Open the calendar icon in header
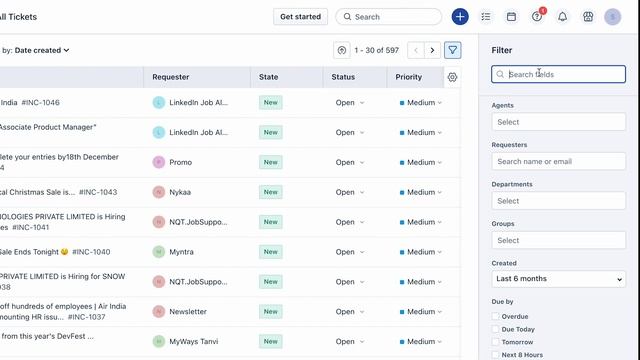The width and height of the screenshot is (640, 360). [511, 17]
